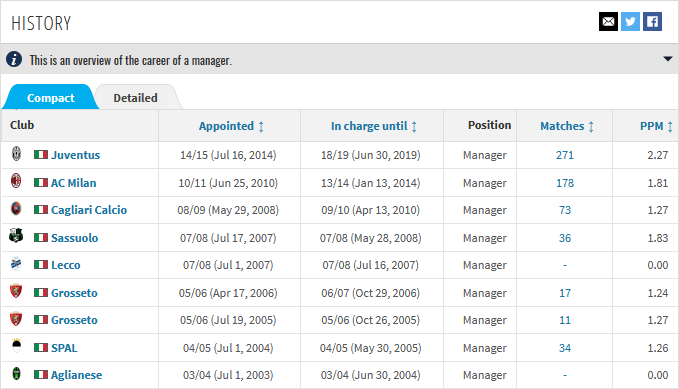
Task: Click Italy flag next to Juventus
Action: 41,155
